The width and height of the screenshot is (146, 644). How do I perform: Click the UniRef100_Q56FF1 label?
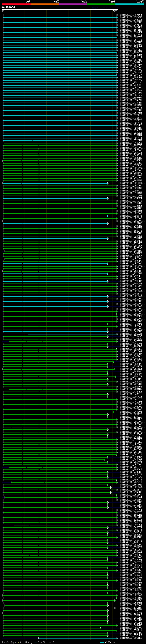coord(131,316)
